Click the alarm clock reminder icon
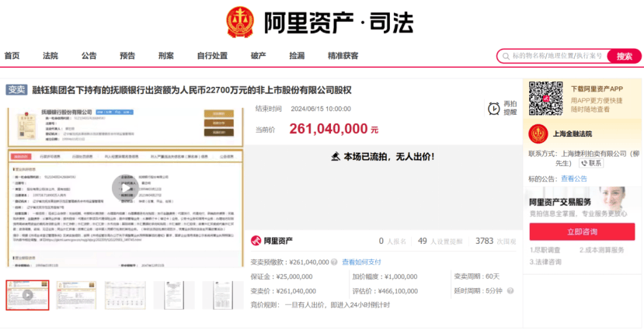The height and width of the screenshot is (330, 644). [493, 109]
